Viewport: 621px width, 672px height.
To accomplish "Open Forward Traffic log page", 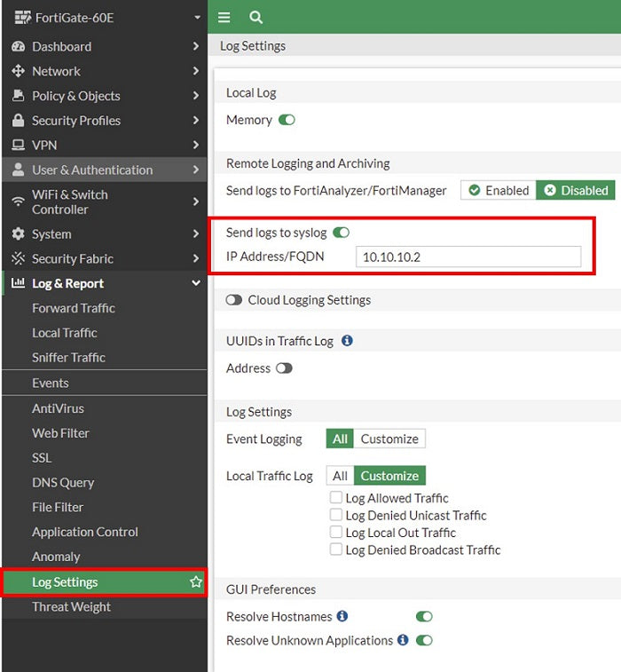I will click(74, 308).
